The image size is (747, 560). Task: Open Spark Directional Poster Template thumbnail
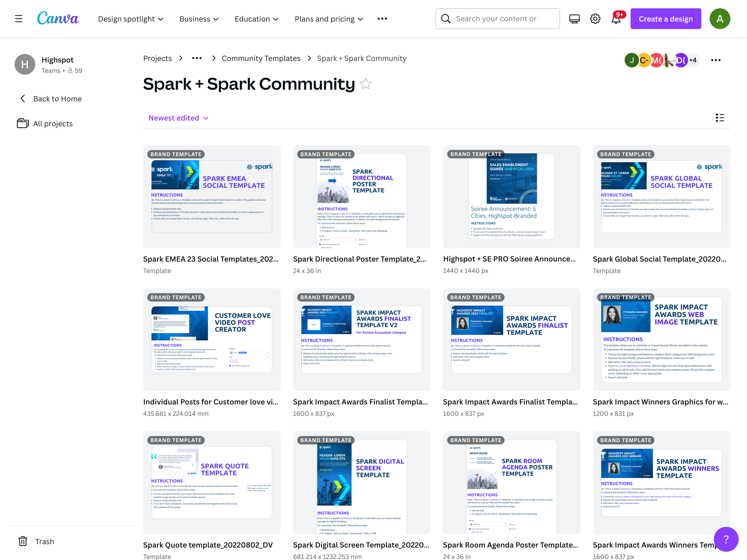click(362, 197)
